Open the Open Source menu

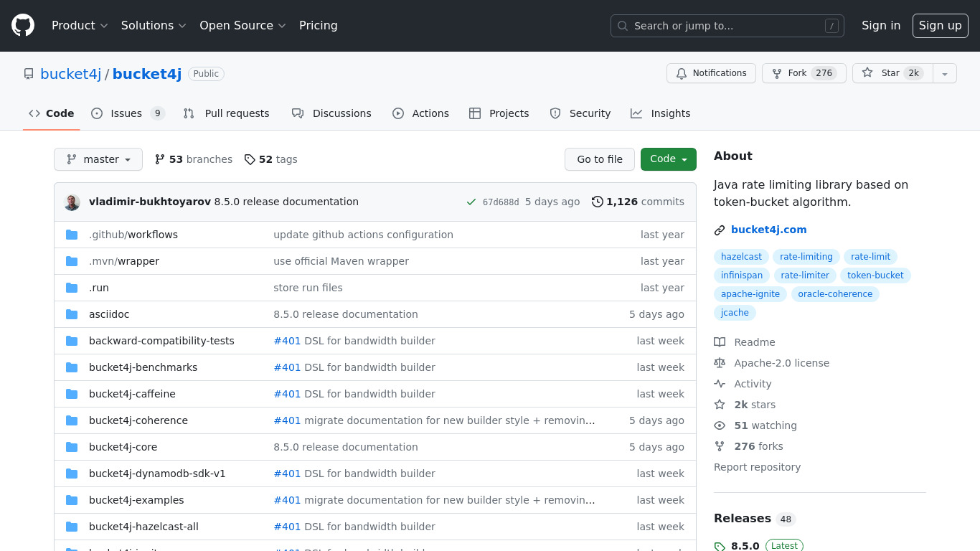[242, 26]
